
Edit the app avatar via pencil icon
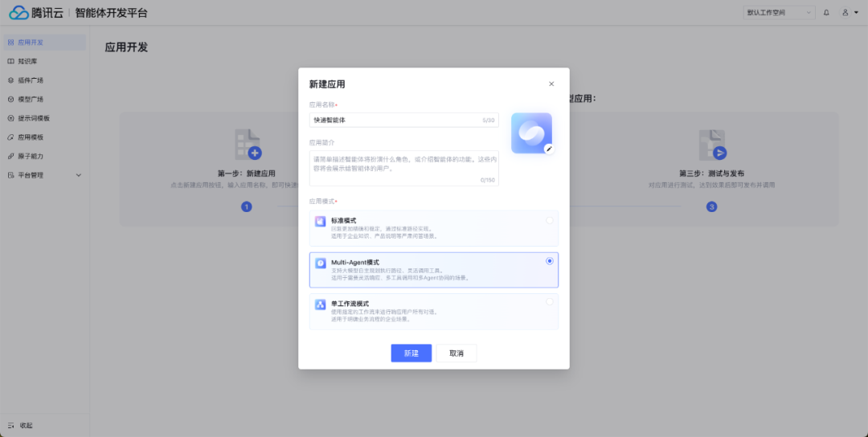549,149
